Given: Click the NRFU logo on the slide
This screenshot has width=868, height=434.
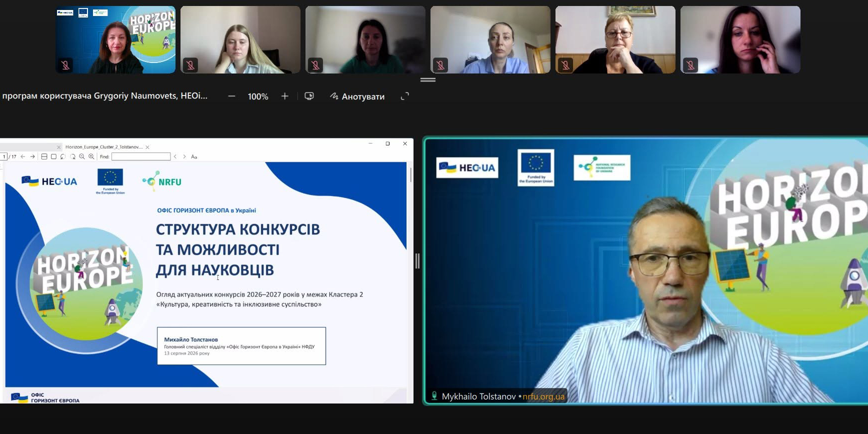Looking at the screenshot, I should click(x=162, y=180).
